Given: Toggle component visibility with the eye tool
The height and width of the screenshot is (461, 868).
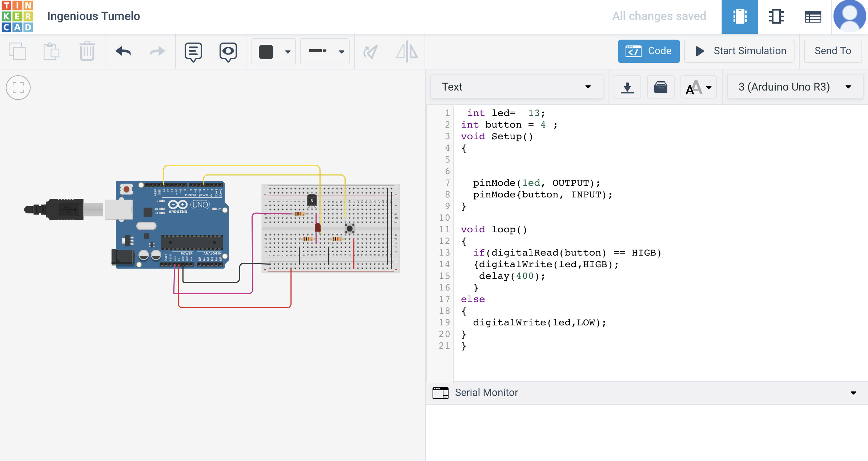Looking at the screenshot, I should point(228,51).
